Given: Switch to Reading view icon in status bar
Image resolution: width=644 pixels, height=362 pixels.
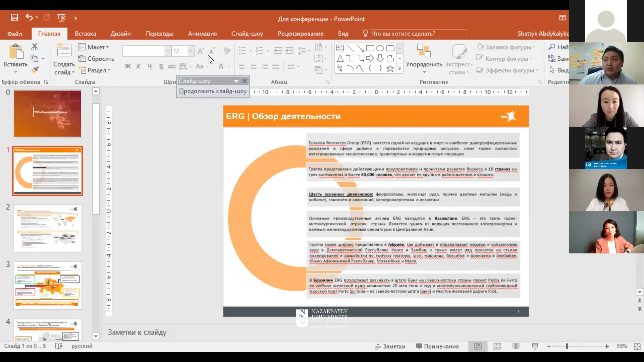Looking at the screenshot, I should click(516, 346).
